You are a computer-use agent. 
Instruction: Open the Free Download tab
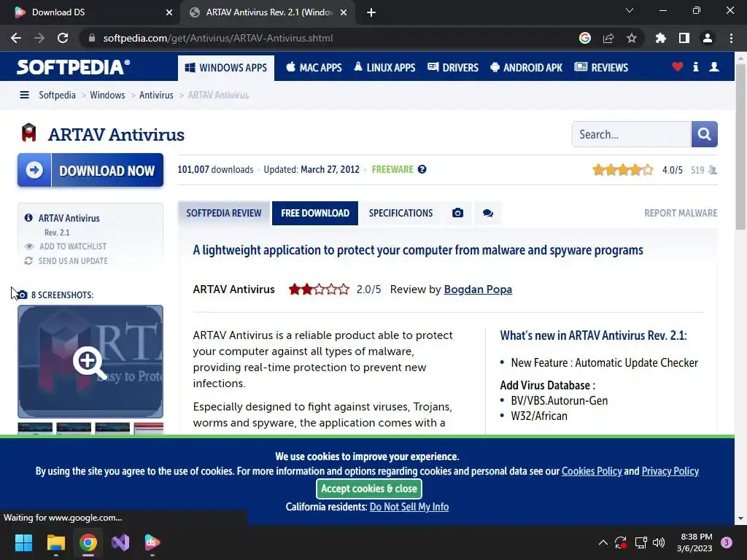[315, 213]
